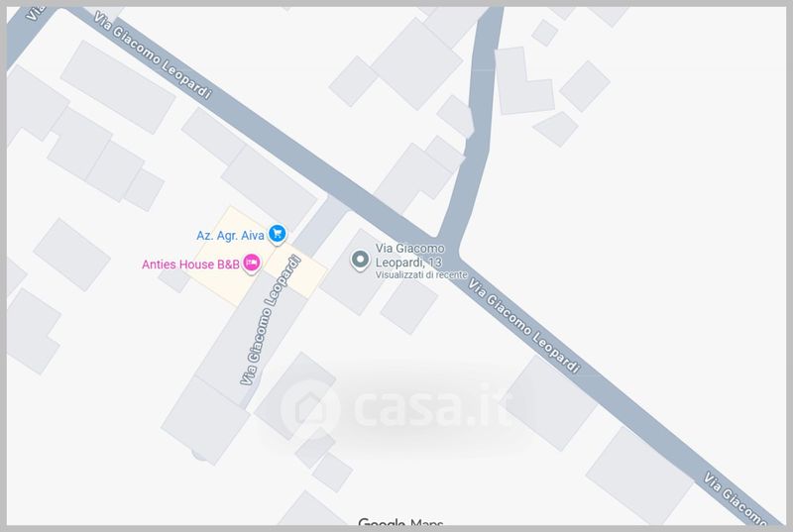
Task: Select the vertical Via Giacomo Leopardi side-street label
Action: pyautogui.click(x=270, y=320)
